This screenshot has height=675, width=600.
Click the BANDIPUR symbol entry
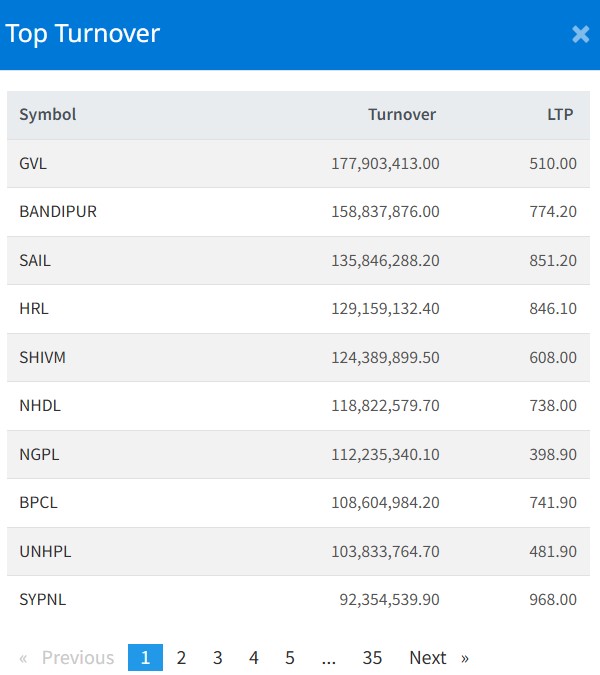pos(58,212)
